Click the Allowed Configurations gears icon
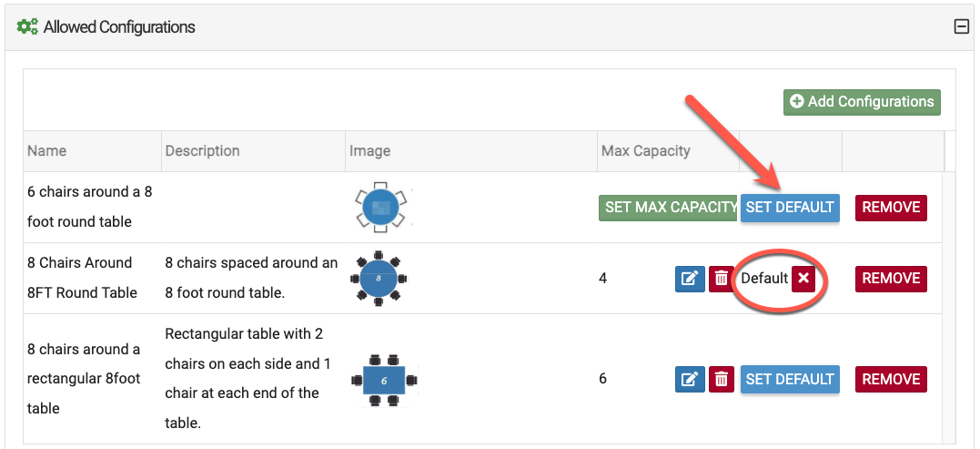This screenshot has height=449, width=980. (x=27, y=27)
